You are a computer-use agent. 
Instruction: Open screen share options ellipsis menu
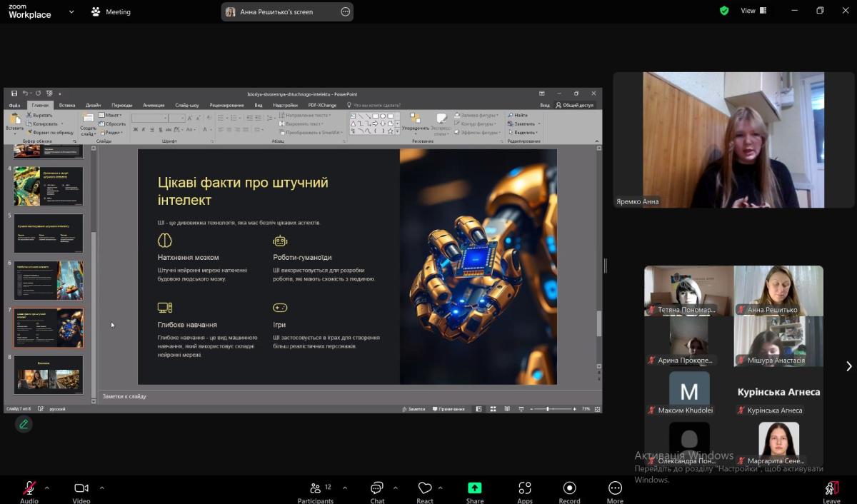(346, 12)
